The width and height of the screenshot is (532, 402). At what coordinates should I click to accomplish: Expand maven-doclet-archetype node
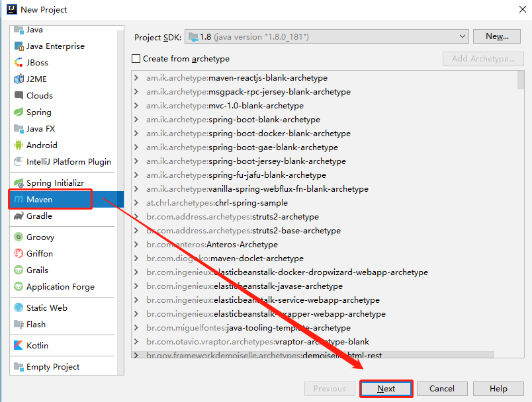coord(136,259)
